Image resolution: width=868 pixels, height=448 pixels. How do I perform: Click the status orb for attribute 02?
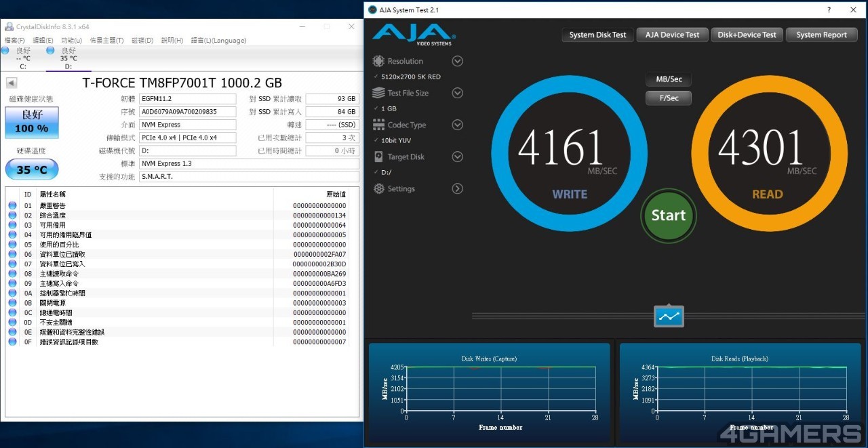tap(12, 215)
